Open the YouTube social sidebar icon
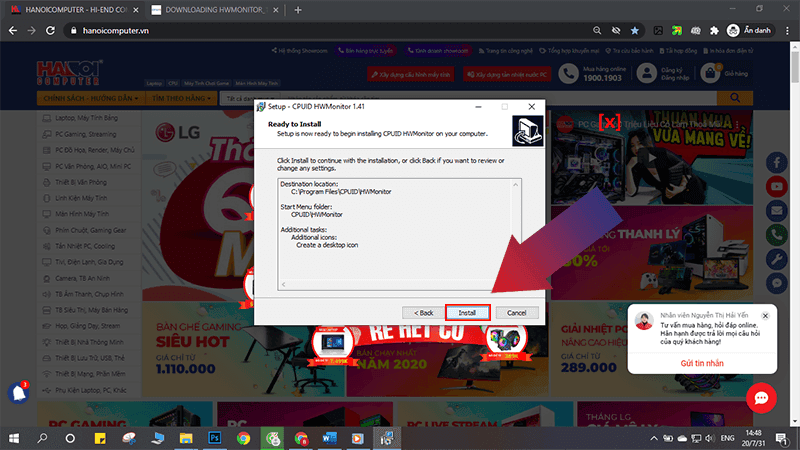This screenshot has width=800, height=450. [x=778, y=187]
